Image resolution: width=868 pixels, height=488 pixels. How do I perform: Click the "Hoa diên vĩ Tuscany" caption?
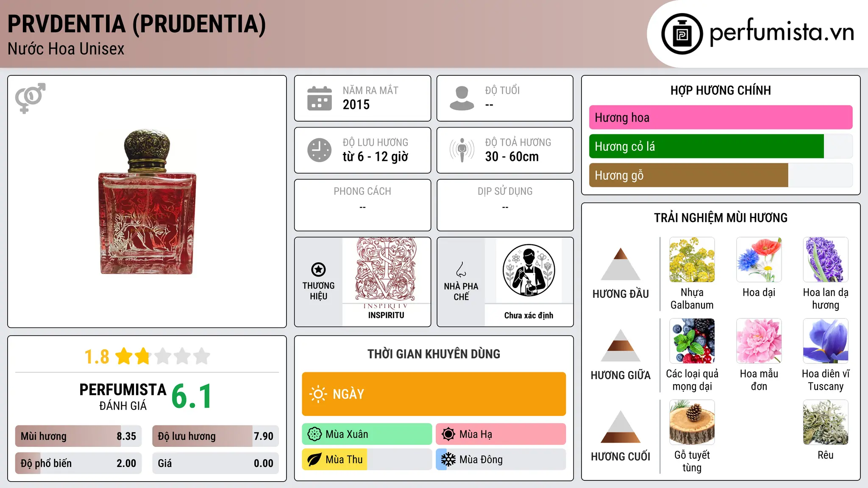tap(826, 380)
